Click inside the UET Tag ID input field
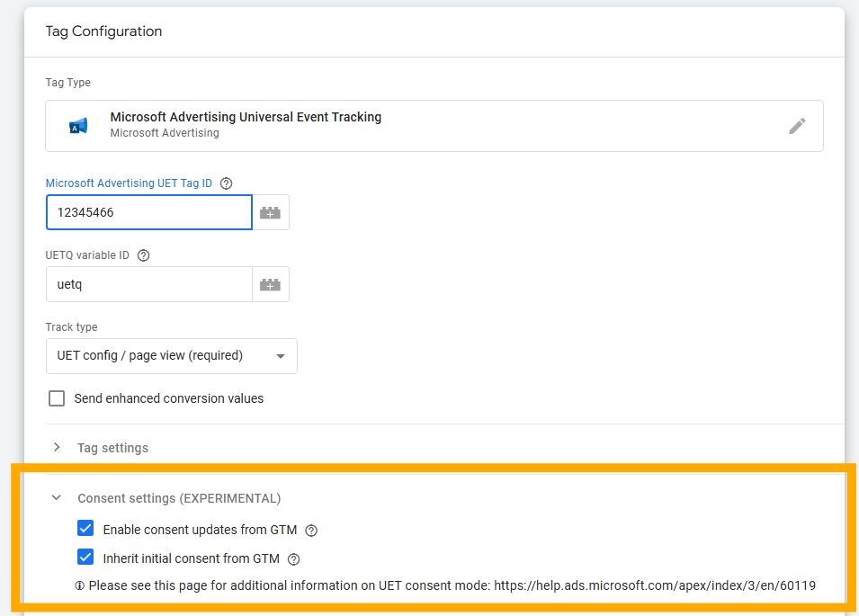The width and height of the screenshot is (859, 616). point(148,212)
